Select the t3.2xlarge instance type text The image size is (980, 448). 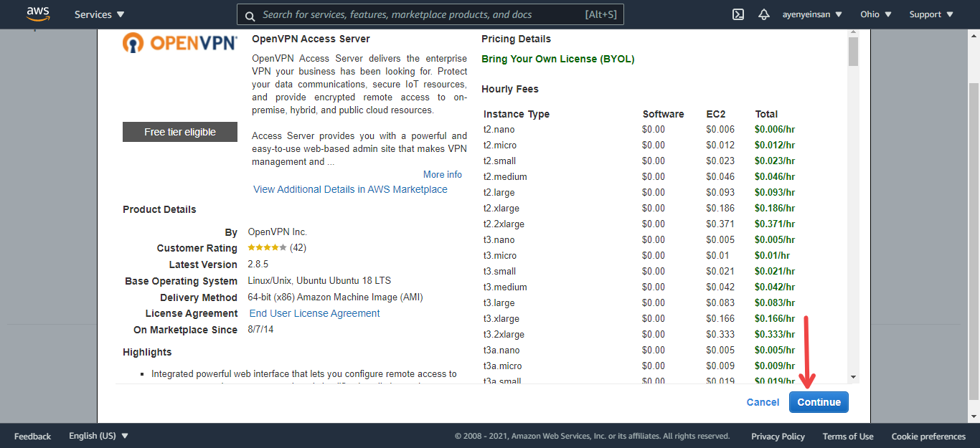504,335
